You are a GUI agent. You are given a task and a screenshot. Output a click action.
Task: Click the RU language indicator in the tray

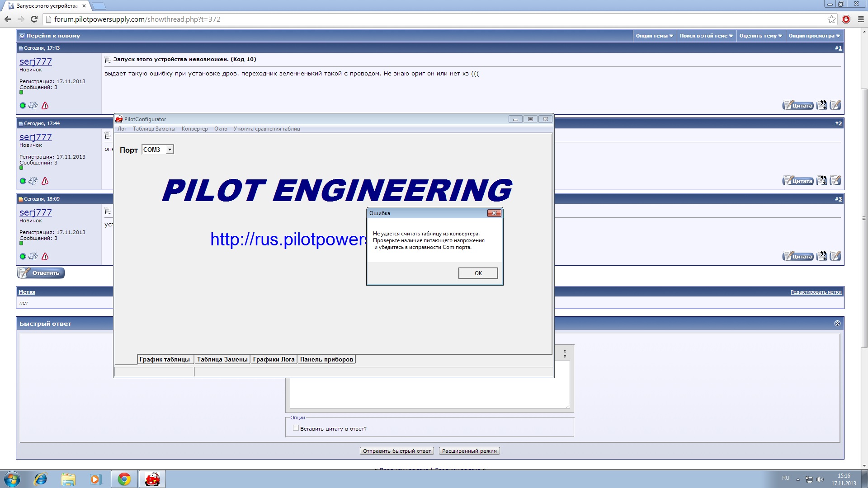[x=786, y=478]
